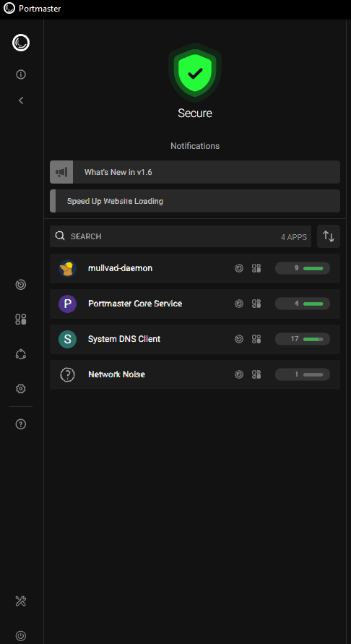Open the Help question mark icon

point(21,424)
